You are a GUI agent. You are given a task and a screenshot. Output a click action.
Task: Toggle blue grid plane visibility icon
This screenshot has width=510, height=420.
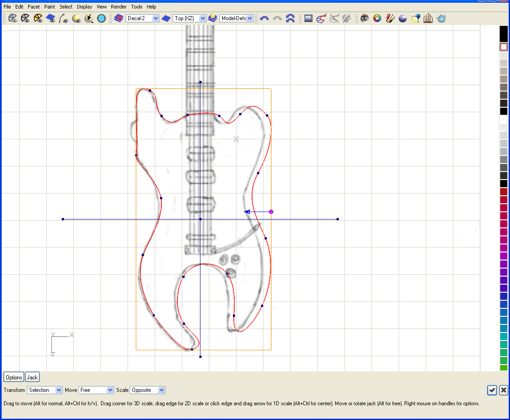(51, 18)
